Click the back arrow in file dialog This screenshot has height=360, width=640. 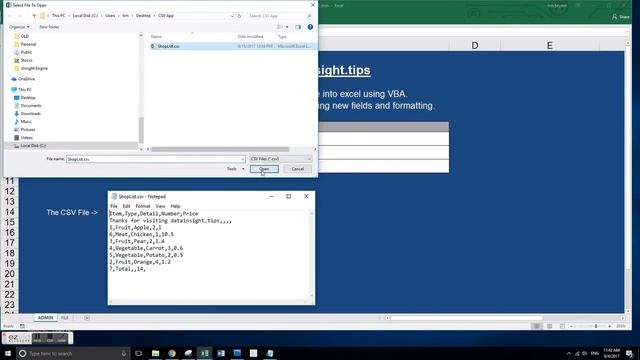tap(10, 16)
